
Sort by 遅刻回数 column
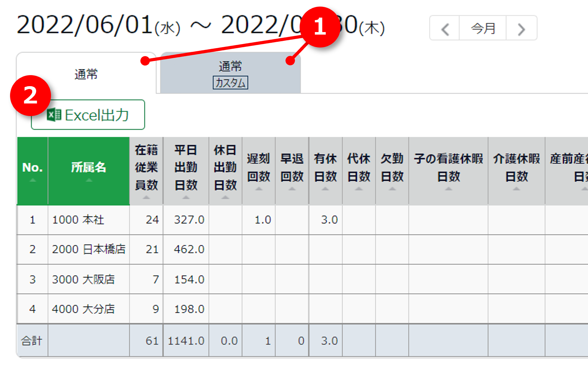258,171
